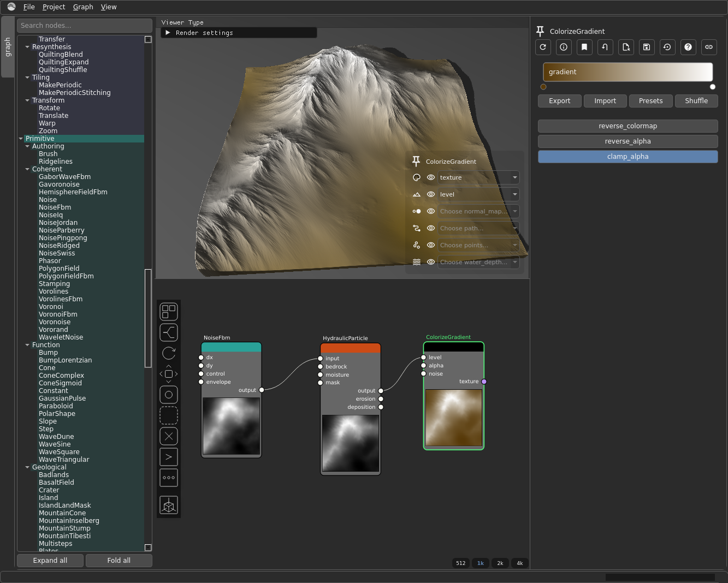Click the palette icon next to texture
The image size is (728, 583).
coord(417,177)
